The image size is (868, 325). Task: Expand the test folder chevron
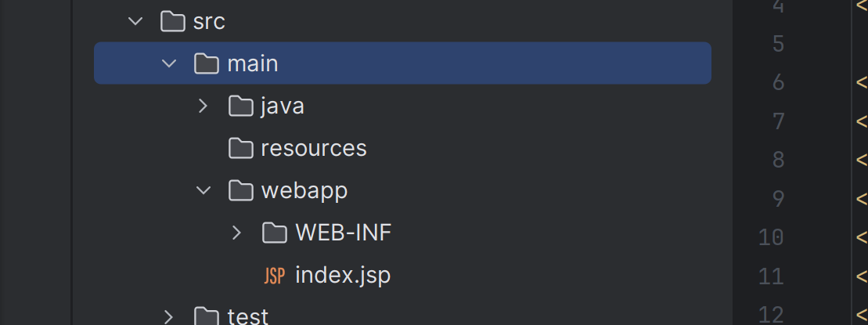tap(169, 316)
